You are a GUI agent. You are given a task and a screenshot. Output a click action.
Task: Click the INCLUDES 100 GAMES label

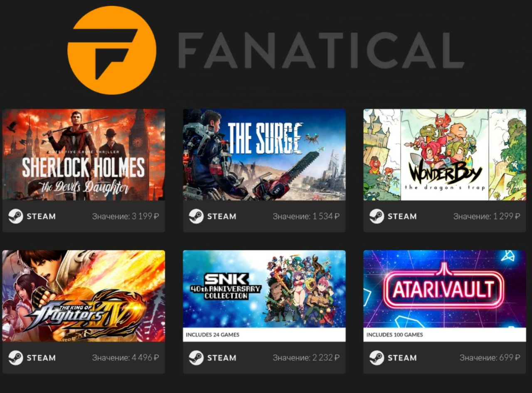[394, 335]
